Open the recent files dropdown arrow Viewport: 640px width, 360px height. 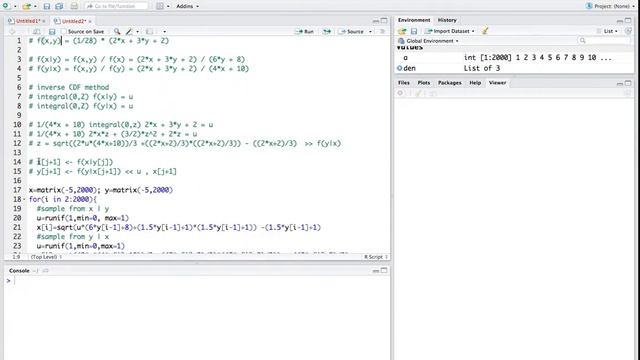click(35, 6)
